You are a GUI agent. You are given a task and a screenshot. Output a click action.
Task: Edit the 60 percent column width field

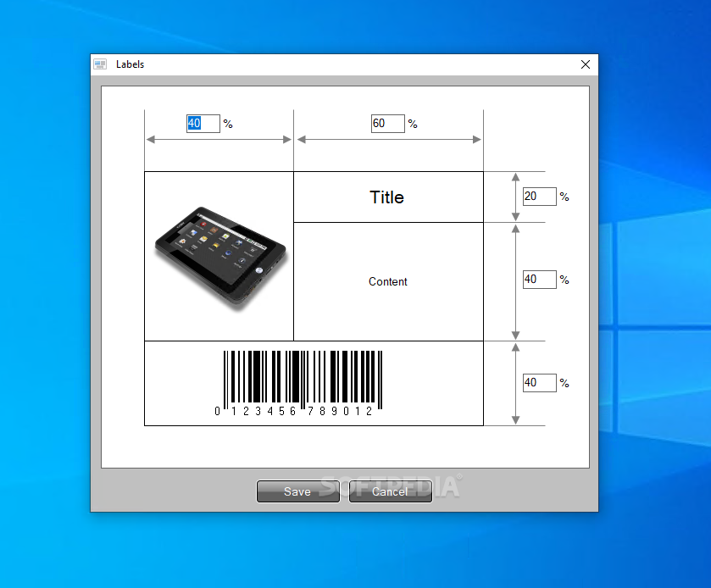[387, 124]
